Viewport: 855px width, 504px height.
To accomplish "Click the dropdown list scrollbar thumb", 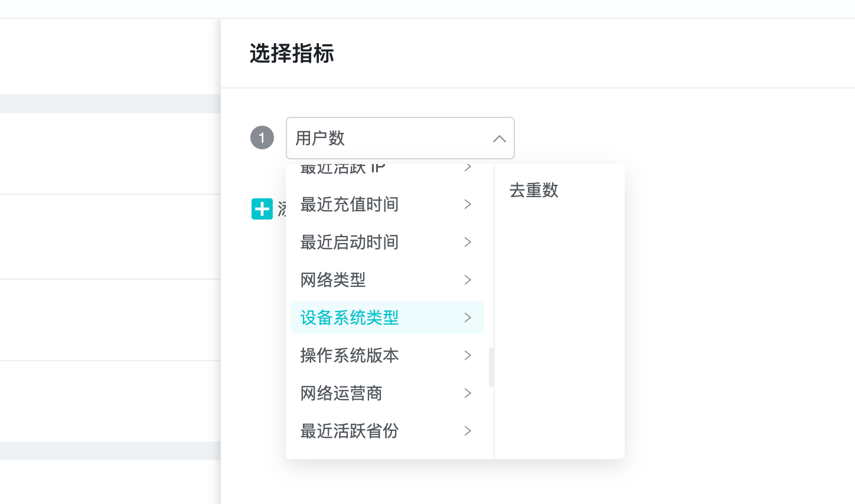I will (x=491, y=367).
